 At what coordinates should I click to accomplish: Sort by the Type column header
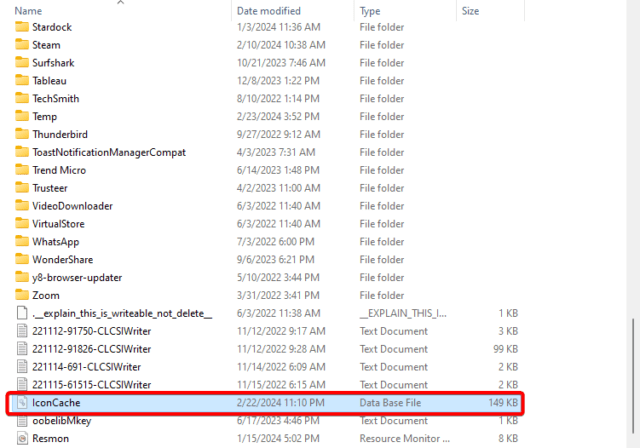[370, 11]
